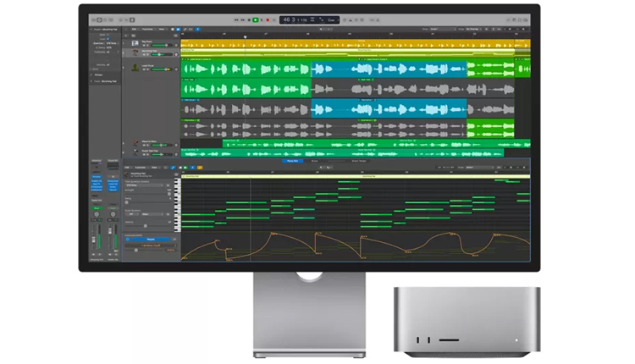Click the Lead Vocal track microphone icon
This screenshot has height=364, width=635.
click(135, 66)
